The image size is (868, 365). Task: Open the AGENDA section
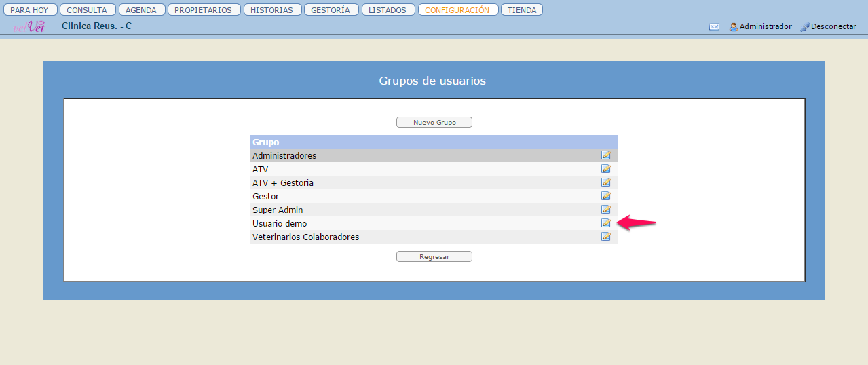click(141, 10)
